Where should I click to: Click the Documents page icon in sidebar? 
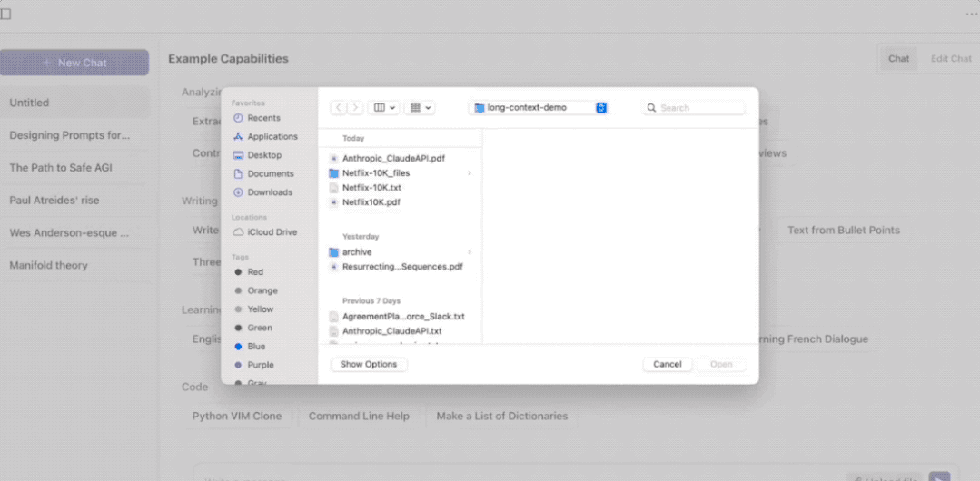coord(238,173)
